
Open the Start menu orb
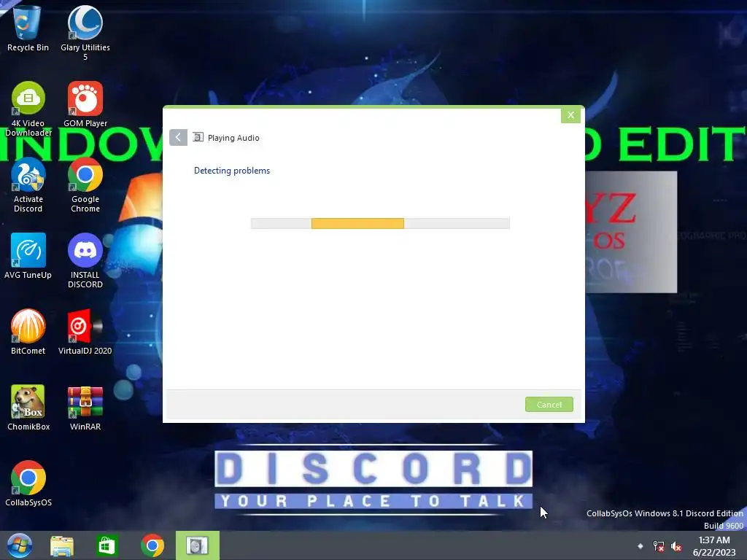pos(20,545)
